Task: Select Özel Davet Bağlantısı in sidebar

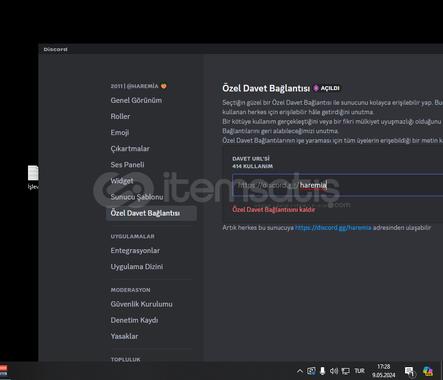Action: pos(151,213)
